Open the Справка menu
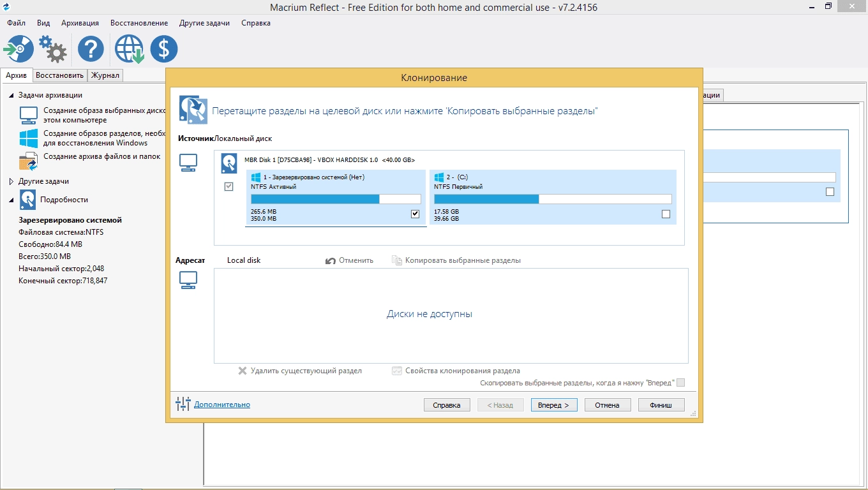Viewport: 868px width, 490px height. pos(256,23)
